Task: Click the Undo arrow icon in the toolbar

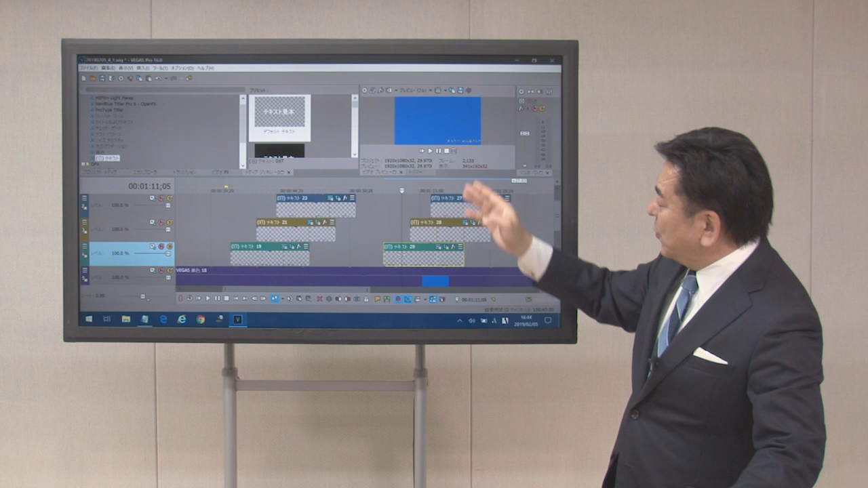Action: tap(158, 79)
